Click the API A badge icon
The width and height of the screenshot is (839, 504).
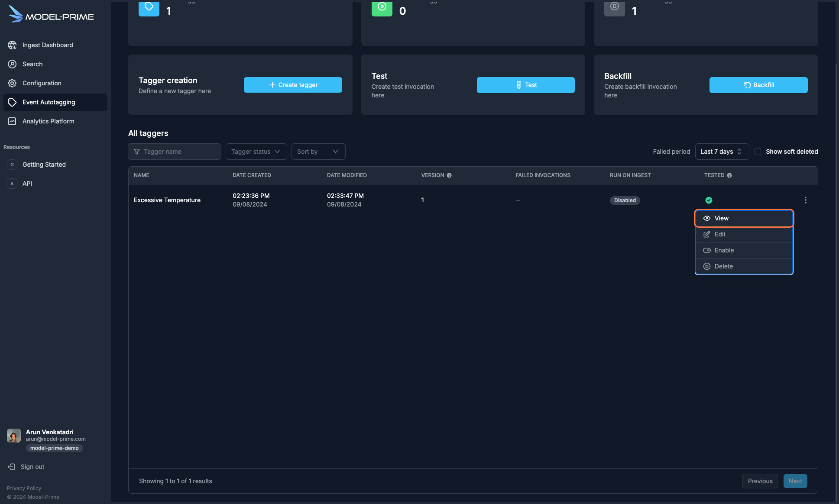click(x=12, y=184)
